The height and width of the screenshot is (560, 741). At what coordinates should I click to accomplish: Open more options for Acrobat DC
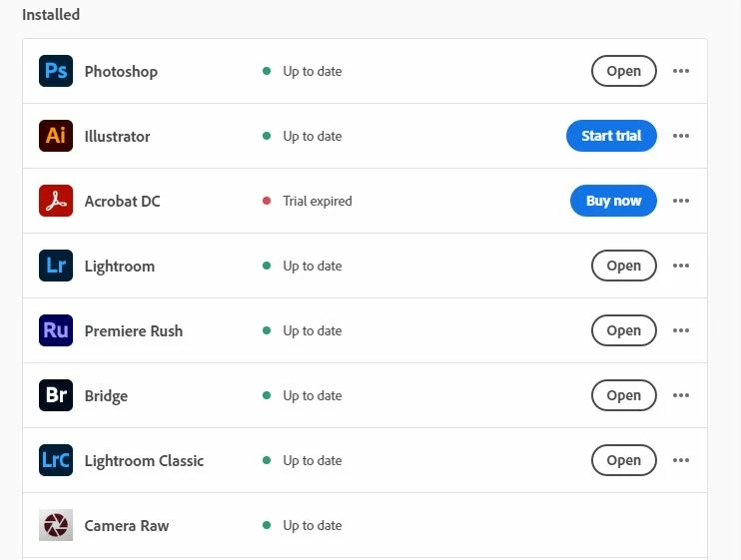[681, 201]
